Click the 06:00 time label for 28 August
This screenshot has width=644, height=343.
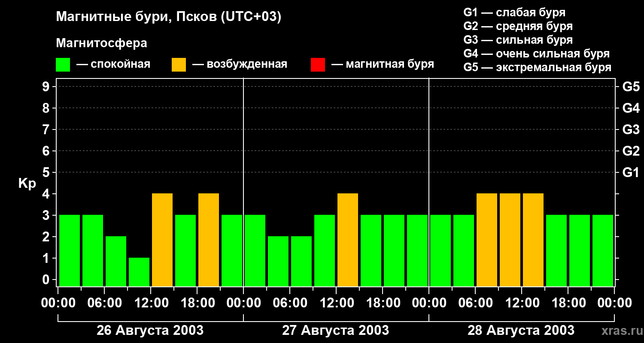(x=475, y=303)
